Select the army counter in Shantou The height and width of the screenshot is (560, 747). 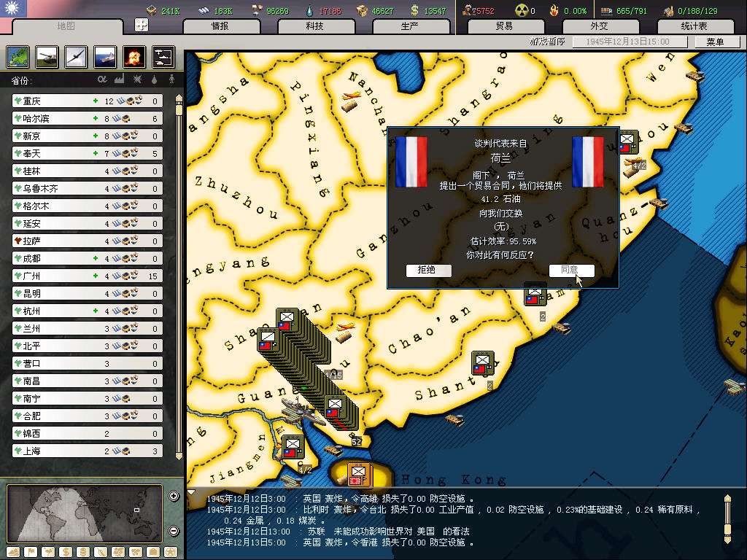point(483,363)
